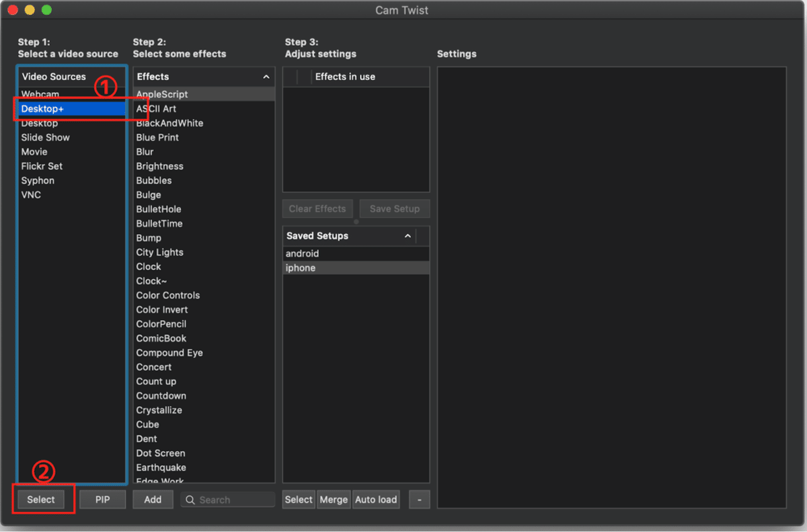Pick Syphon video source
Screen dimensions: 807x532
point(72,180)
